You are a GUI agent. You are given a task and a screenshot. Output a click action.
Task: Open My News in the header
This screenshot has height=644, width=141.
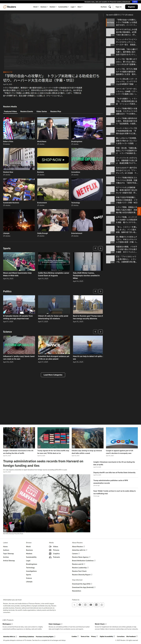click(104, 7)
